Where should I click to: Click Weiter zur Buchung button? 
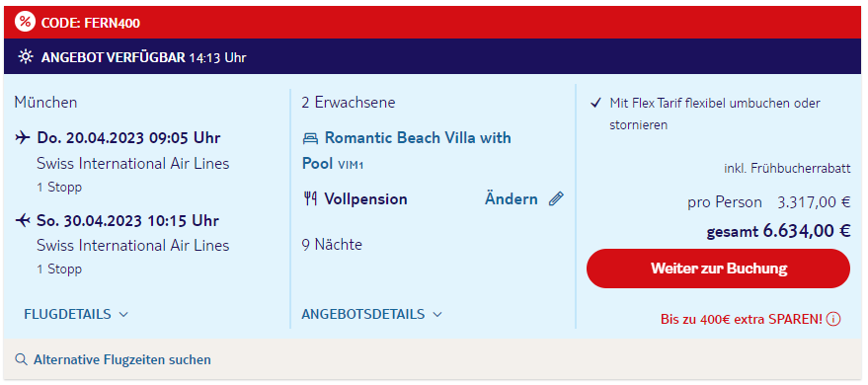pos(718,269)
